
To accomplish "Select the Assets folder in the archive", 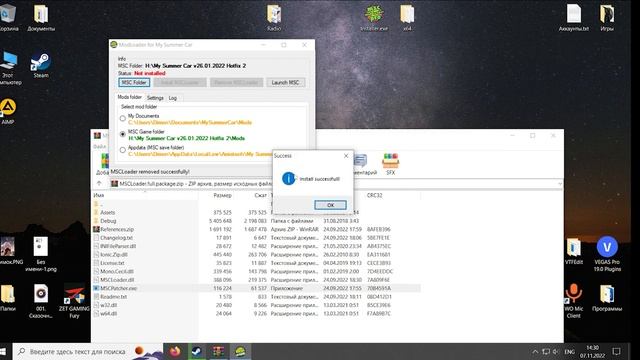I will [107, 212].
